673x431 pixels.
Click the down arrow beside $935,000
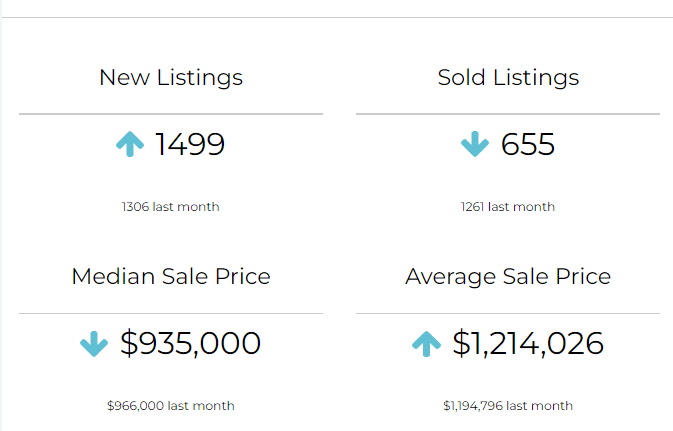(x=94, y=344)
